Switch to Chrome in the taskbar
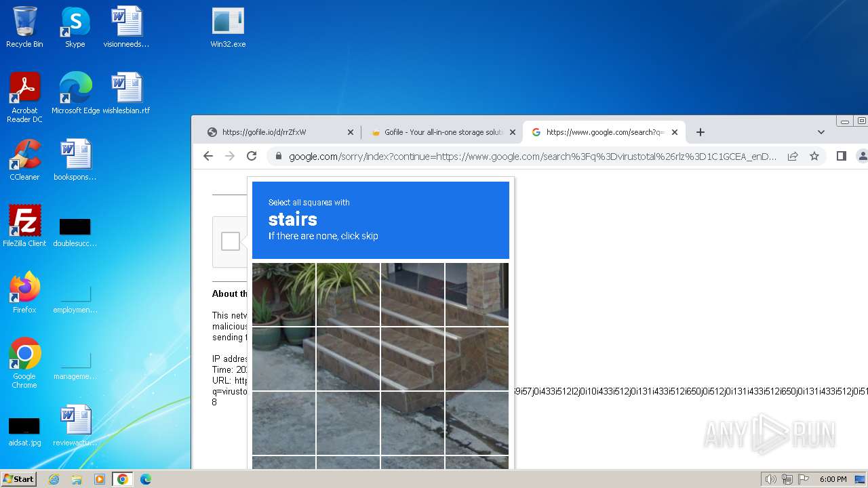Image resolution: width=868 pixels, height=488 pixels. 122,479
